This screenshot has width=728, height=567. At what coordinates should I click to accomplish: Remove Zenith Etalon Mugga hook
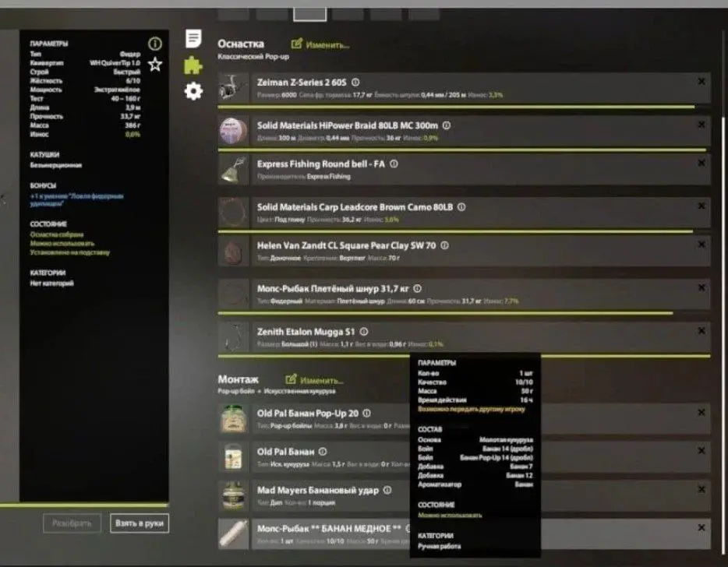(701, 331)
